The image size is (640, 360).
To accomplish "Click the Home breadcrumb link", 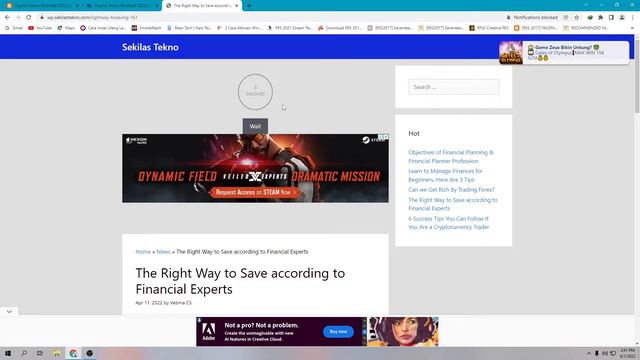I will click(x=143, y=252).
